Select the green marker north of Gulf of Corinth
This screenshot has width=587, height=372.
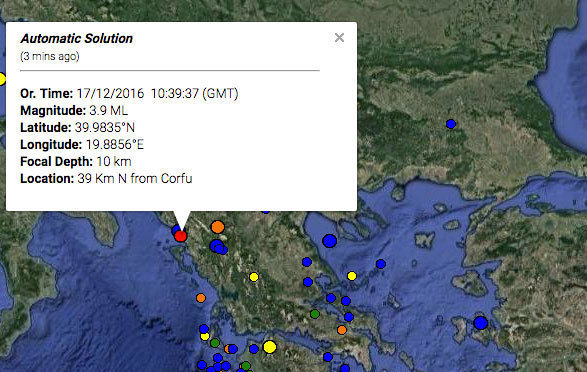315,314
